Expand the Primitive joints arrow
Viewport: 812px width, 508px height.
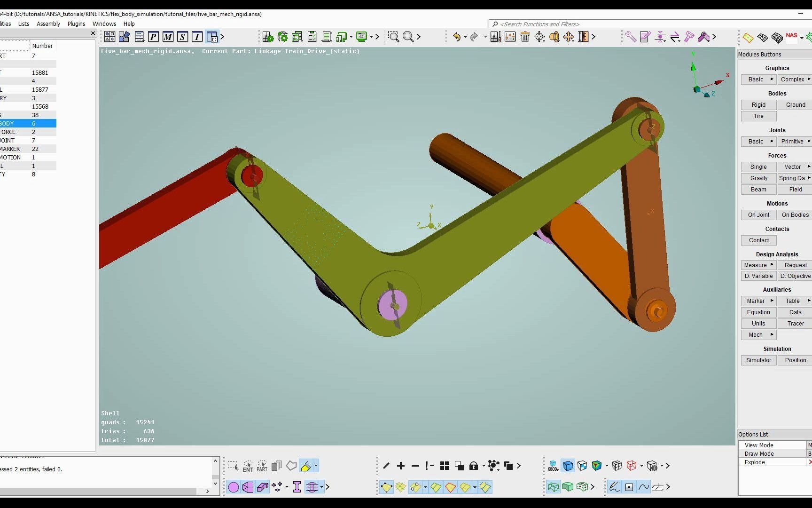click(x=809, y=141)
